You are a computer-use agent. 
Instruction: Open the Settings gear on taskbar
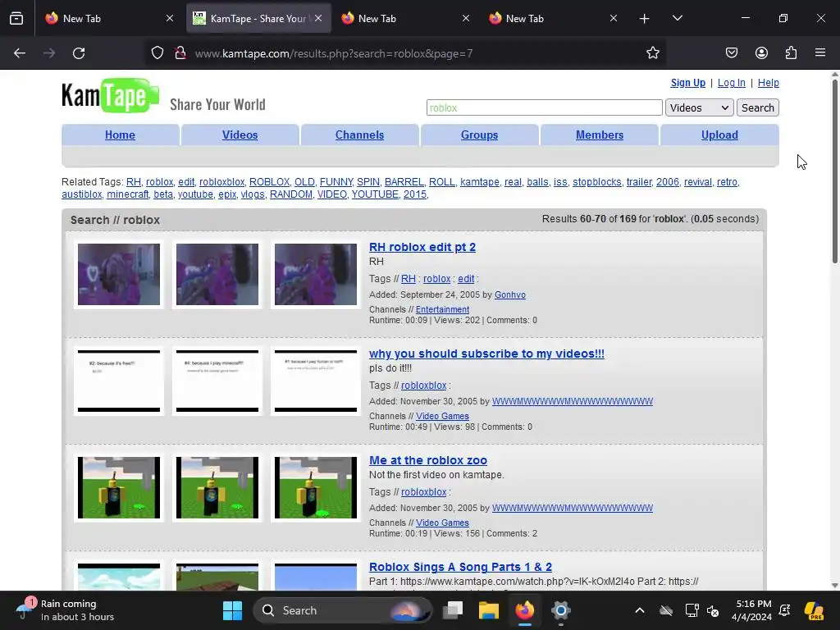(x=560, y=610)
